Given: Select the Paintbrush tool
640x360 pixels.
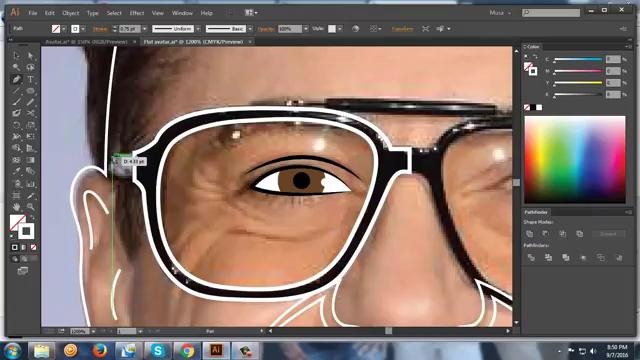Looking at the screenshot, I should [x=16, y=102].
